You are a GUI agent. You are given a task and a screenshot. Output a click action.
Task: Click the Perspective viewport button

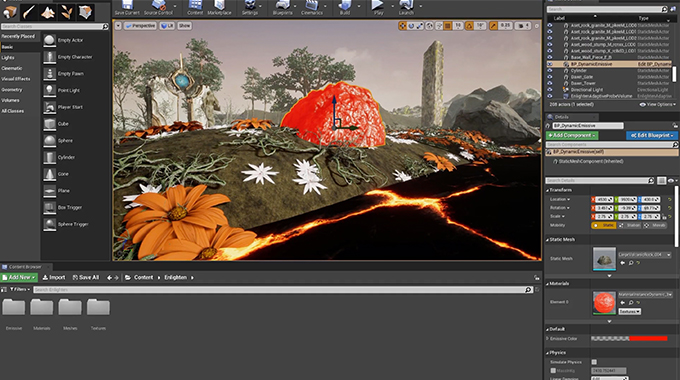click(x=140, y=26)
